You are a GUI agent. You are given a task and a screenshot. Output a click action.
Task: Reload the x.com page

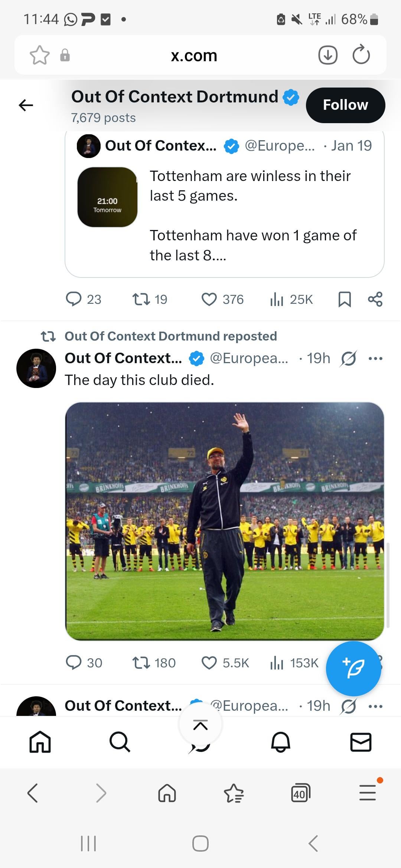(x=361, y=55)
